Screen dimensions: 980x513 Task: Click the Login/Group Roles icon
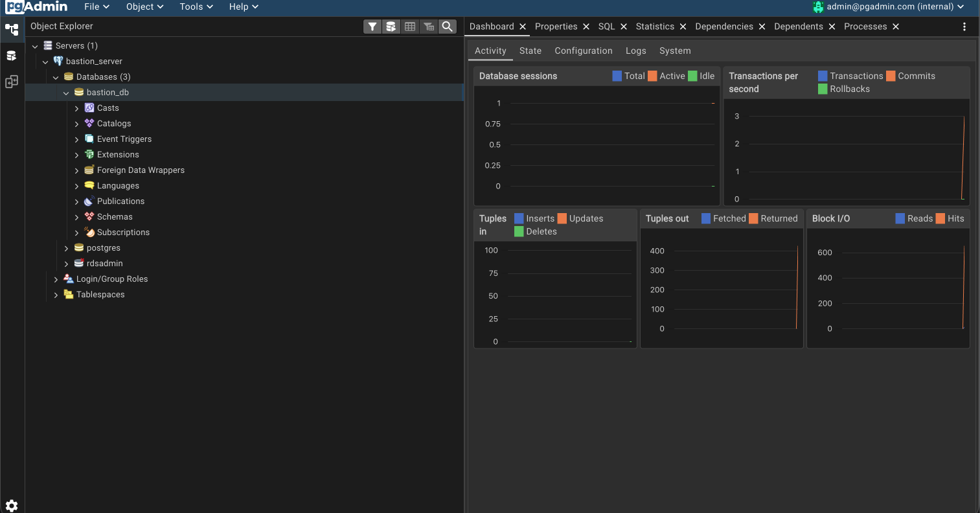click(69, 279)
